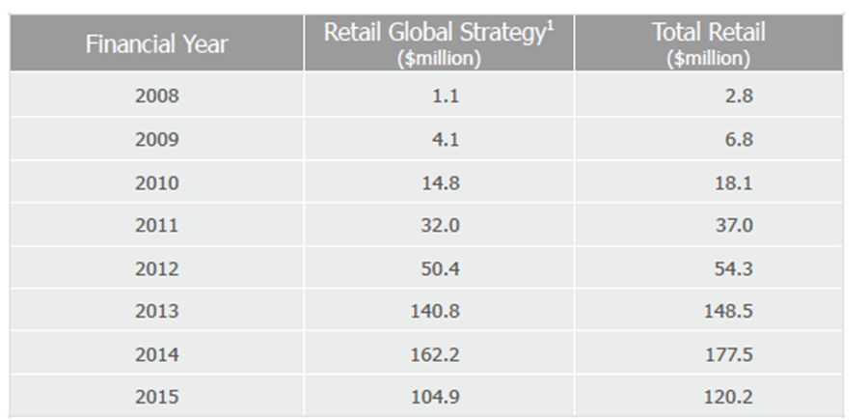
Task: Select the 2010 row label
Action: [156, 182]
